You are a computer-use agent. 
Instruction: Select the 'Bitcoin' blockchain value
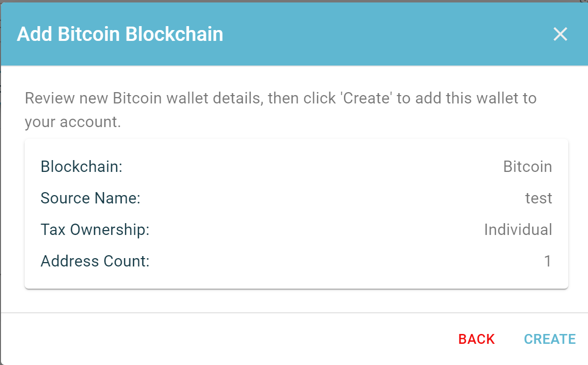[x=527, y=166]
